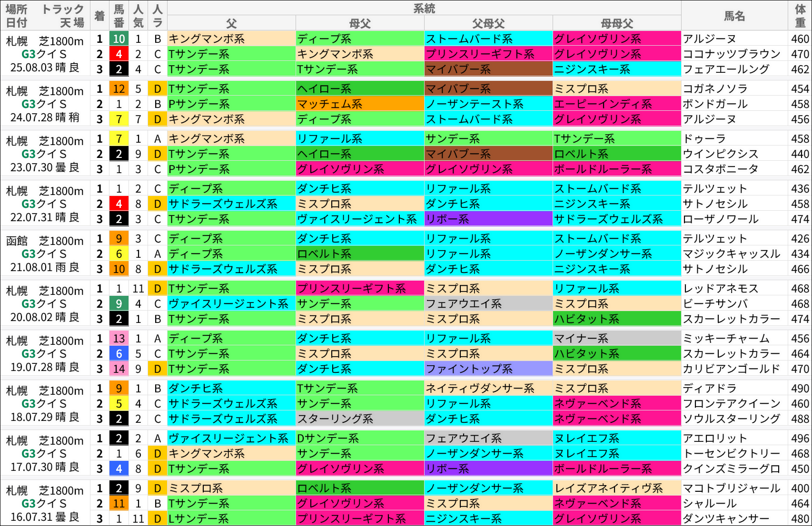This screenshot has width=812, height=526.
Task: Click horse name マコトブリジャール
Action: click(732, 488)
